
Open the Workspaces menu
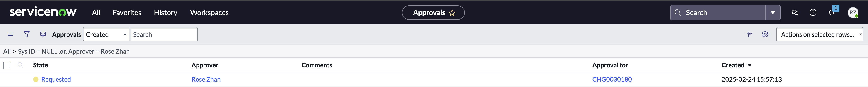209,12
